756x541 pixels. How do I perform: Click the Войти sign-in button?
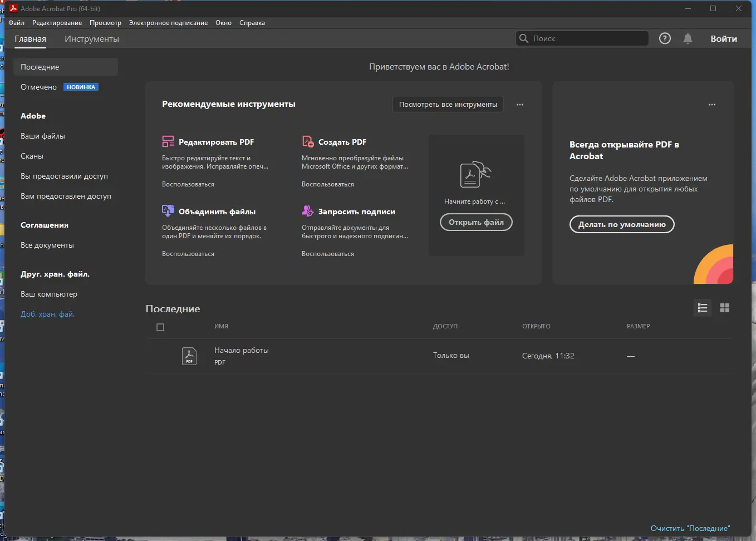click(724, 39)
